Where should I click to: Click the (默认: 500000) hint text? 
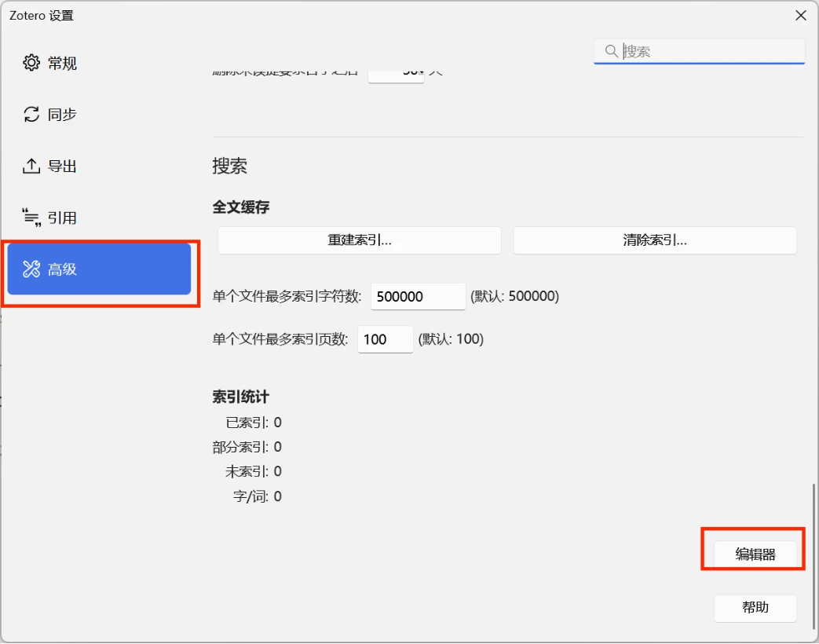(514, 297)
